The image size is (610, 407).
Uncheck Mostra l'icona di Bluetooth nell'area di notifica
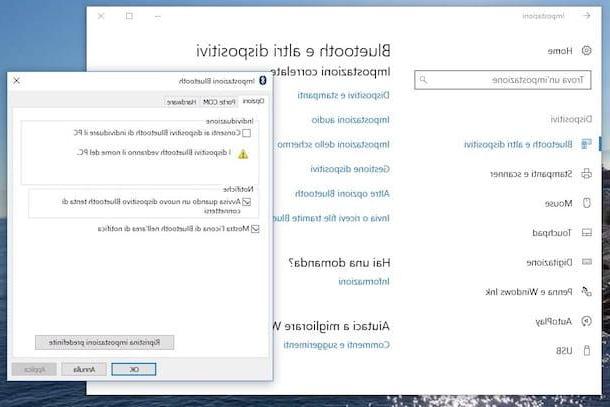pos(255,229)
